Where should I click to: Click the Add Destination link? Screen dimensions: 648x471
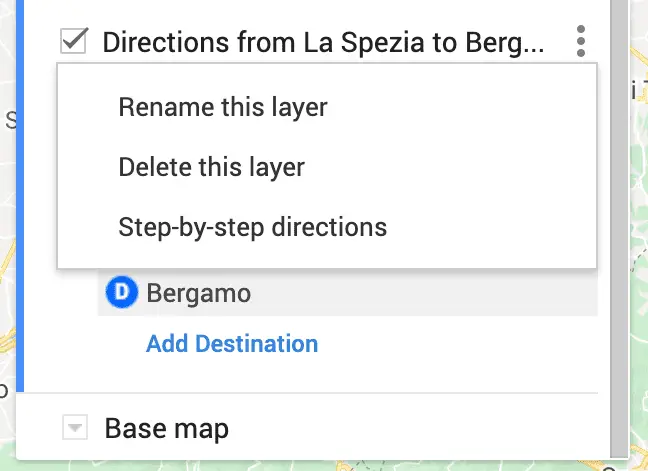[232, 343]
